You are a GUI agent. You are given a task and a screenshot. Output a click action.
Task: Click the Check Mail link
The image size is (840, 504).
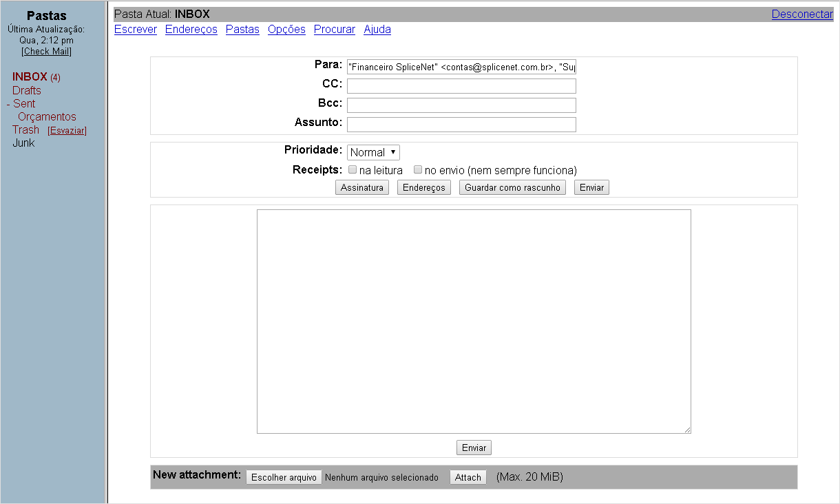pos(46,51)
